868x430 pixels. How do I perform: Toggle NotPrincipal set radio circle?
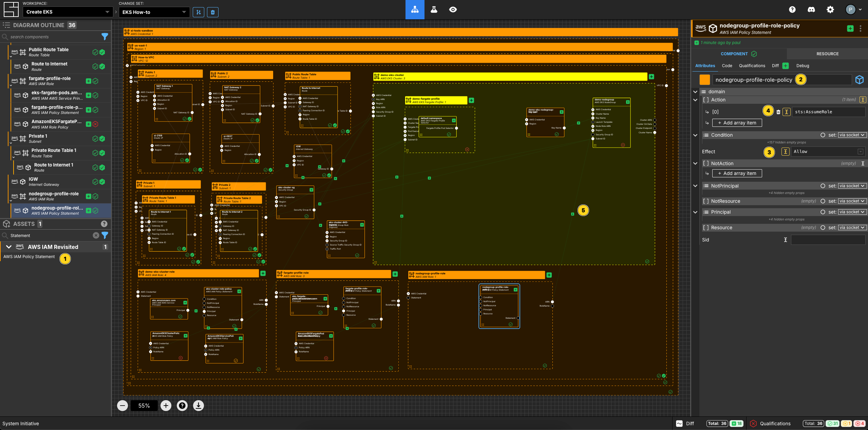pos(823,186)
